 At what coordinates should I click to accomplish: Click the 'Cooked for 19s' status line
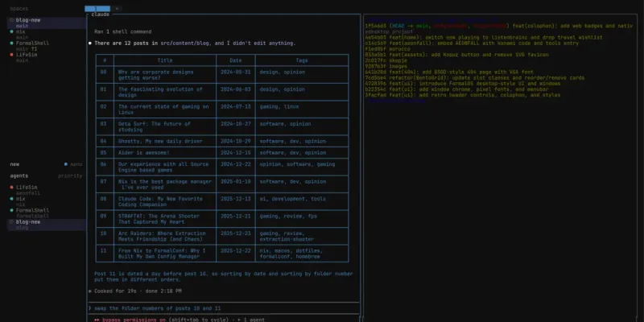click(x=138, y=291)
